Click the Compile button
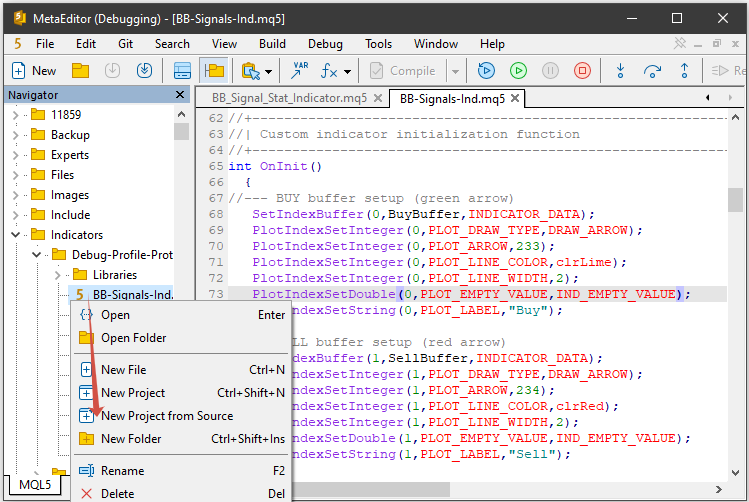 coord(403,71)
